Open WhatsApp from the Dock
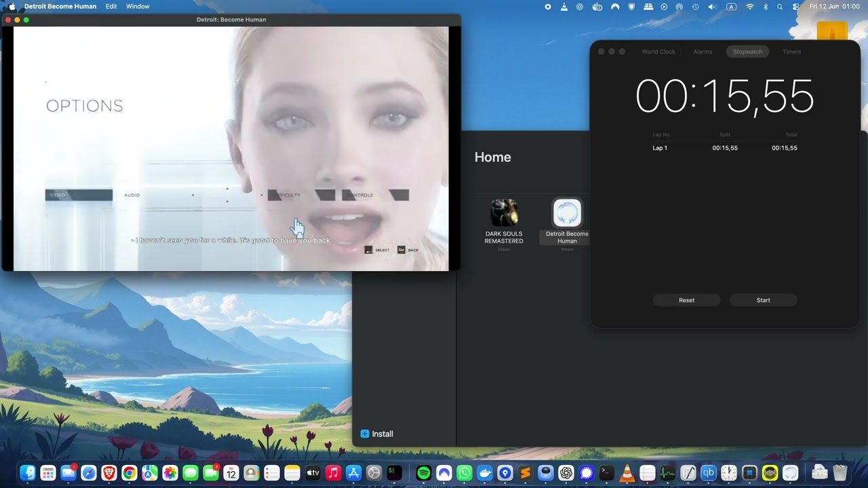This screenshot has width=868, height=488. pyautogui.click(x=465, y=473)
